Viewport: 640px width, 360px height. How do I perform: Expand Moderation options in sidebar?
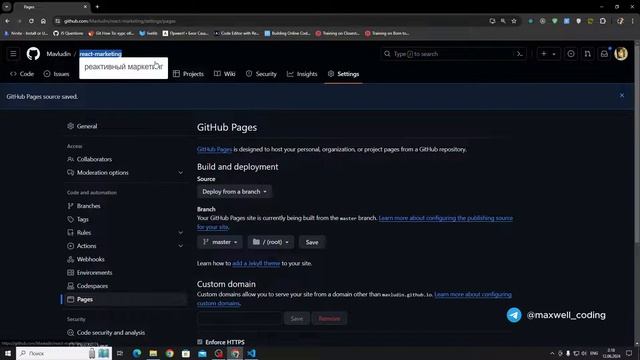(180, 173)
